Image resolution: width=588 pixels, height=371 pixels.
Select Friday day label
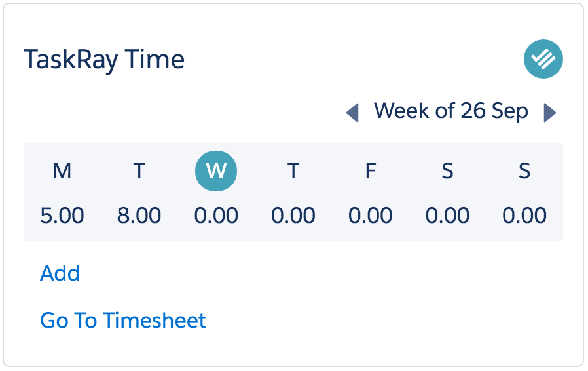tap(371, 171)
